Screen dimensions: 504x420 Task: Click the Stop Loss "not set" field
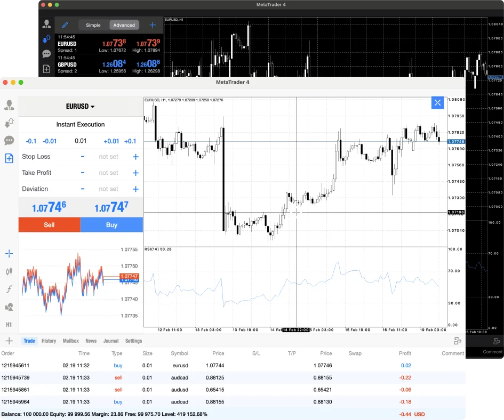pos(108,157)
